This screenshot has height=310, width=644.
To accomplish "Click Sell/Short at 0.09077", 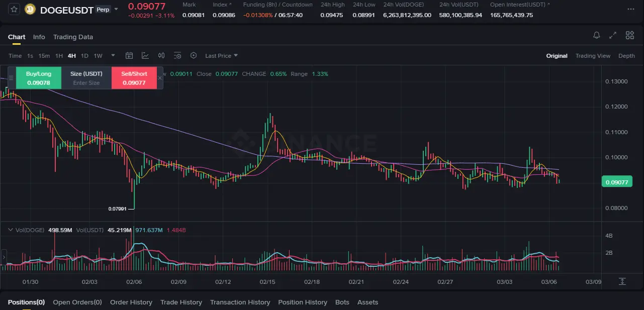I will point(134,78).
